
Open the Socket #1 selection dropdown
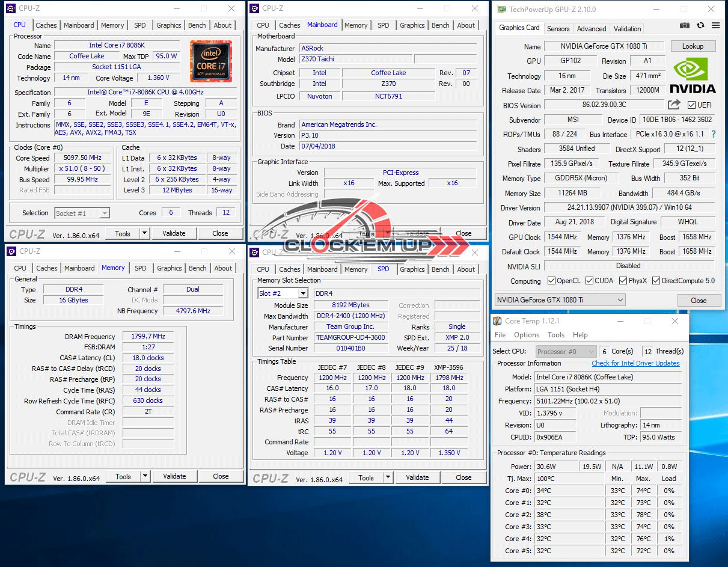point(82,213)
